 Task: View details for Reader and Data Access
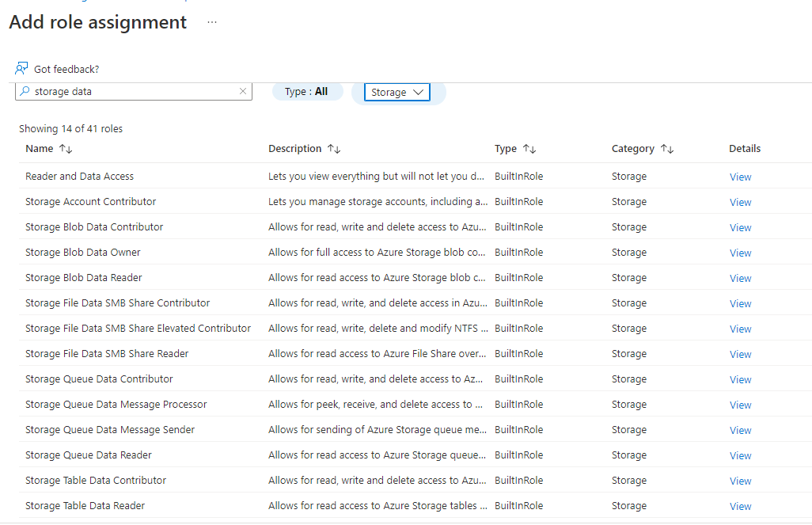tap(740, 177)
